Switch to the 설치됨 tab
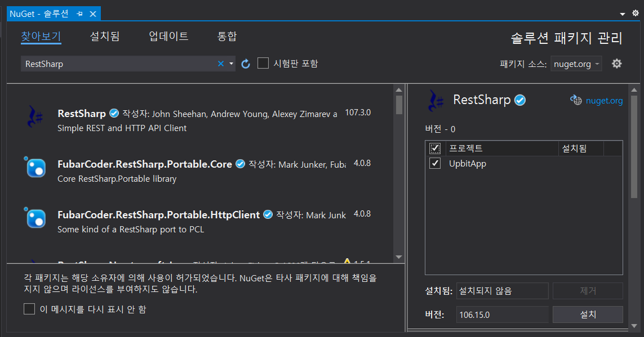Screen dimensions: 644x337 click(x=105, y=36)
